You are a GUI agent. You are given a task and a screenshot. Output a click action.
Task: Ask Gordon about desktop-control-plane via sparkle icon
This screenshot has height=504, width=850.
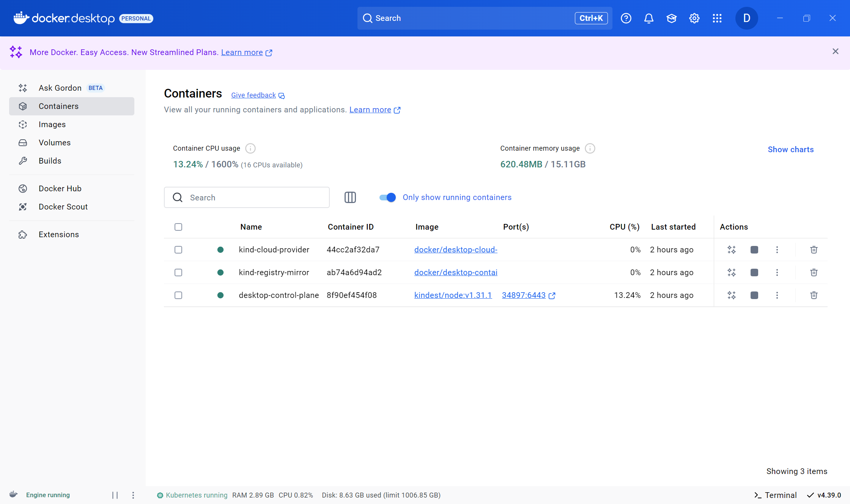[x=732, y=295]
